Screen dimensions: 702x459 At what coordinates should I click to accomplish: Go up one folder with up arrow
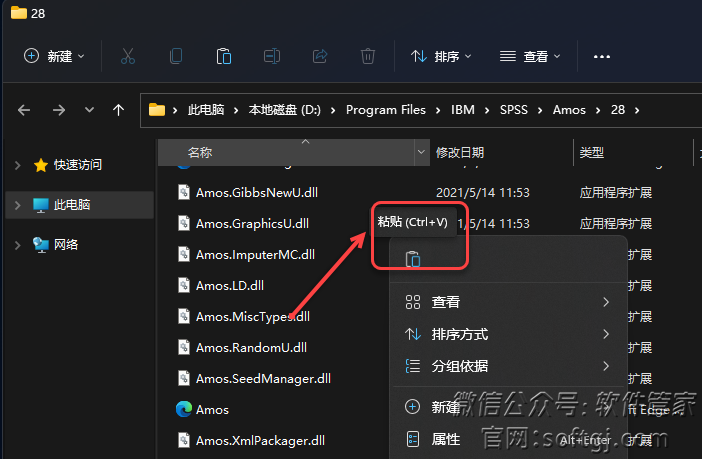tap(118, 110)
